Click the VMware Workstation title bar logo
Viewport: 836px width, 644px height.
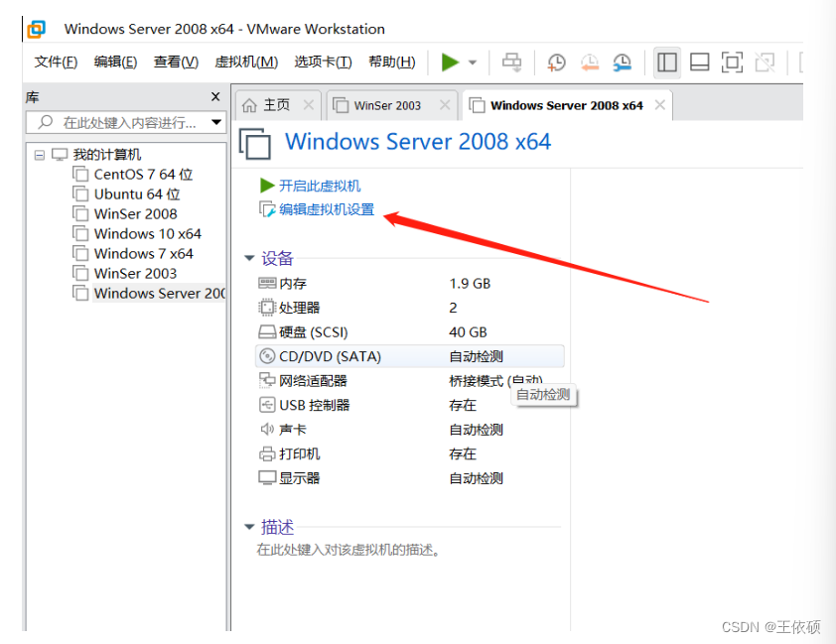coord(37,29)
